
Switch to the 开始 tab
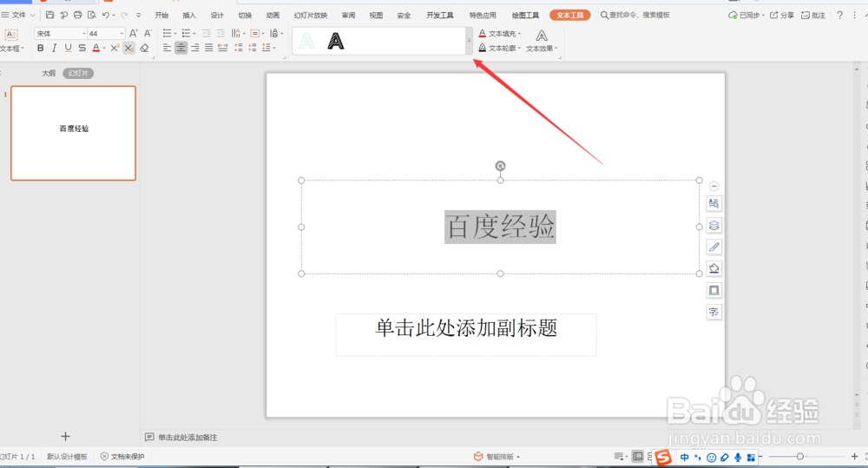point(161,15)
